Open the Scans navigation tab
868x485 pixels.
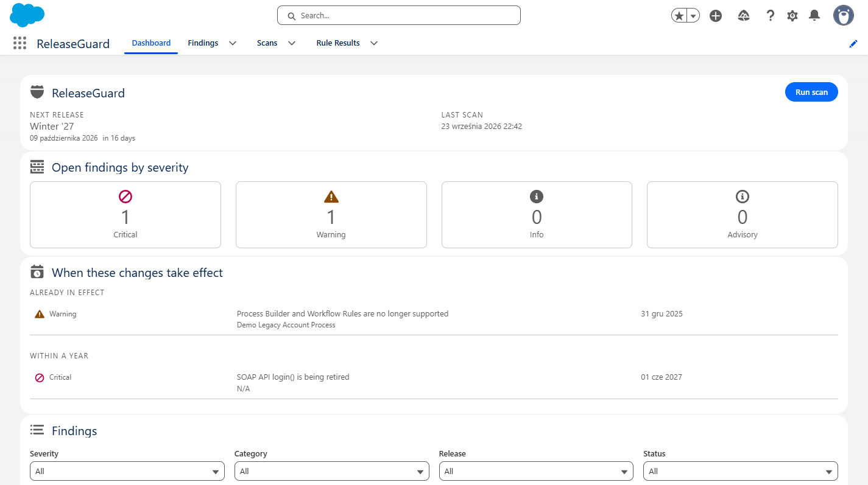pyautogui.click(x=267, y=43)
